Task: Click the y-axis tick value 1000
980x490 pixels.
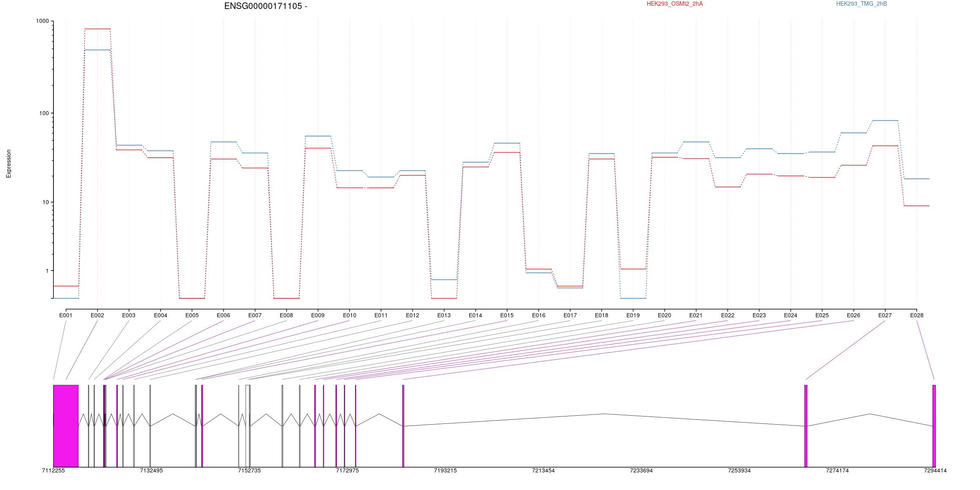Action: 42,21
